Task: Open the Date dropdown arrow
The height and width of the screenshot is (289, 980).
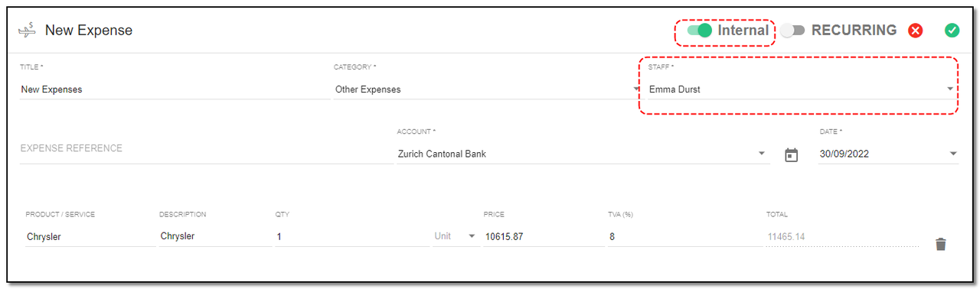Action: [x=953, y=154]
